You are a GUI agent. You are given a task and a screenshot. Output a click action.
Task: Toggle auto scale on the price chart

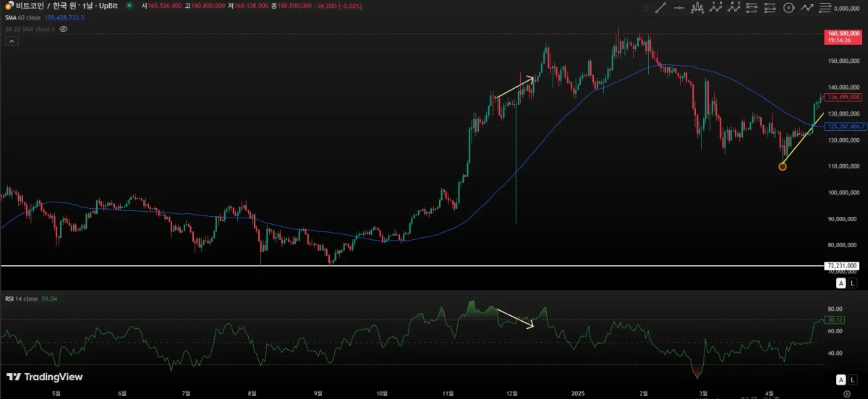[841, 283]
